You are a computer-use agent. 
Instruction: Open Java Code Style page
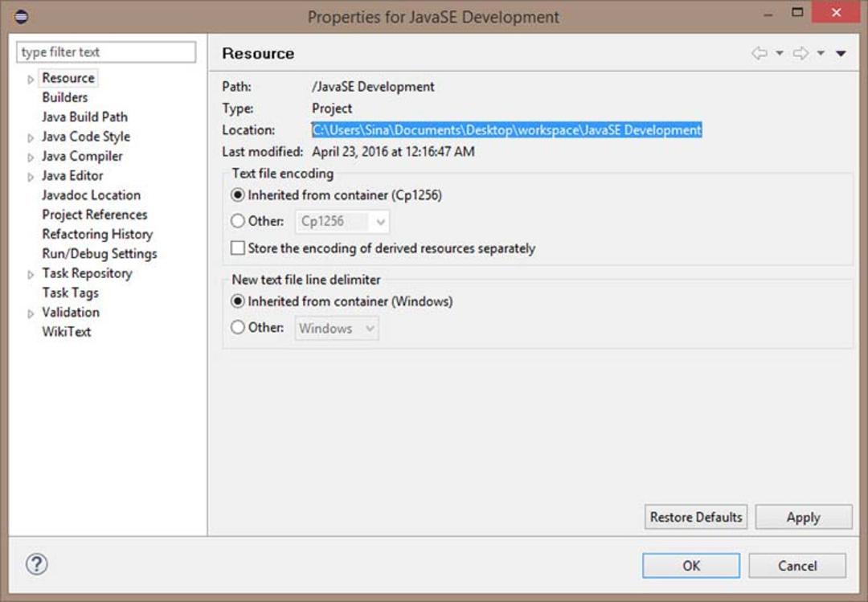[x=86, y=137]
